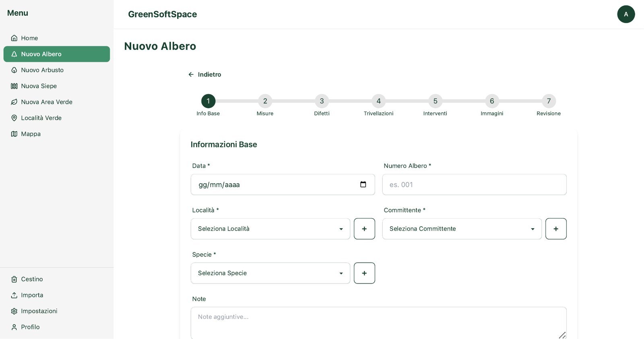Click the Mappa map icon

pos(14,134)
